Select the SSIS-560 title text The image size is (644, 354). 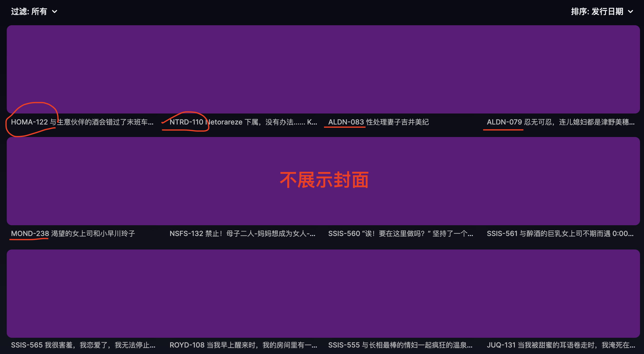click(x=401, y=233)
